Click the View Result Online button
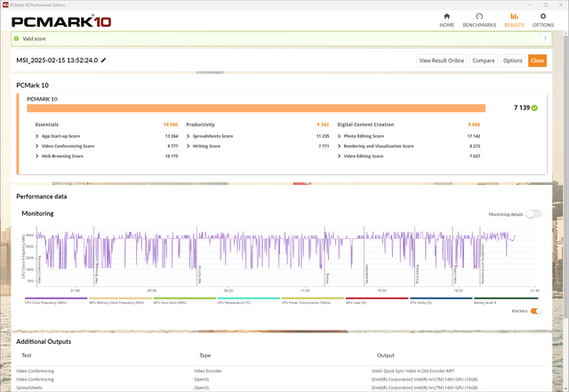569x392 pixels. tap(441, 60)
